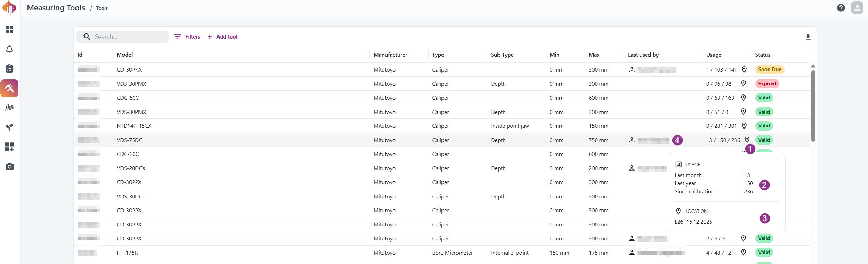The image size is (868, 264).
Task: Select model cell VDS-30DC
Action: coord(129,196)
